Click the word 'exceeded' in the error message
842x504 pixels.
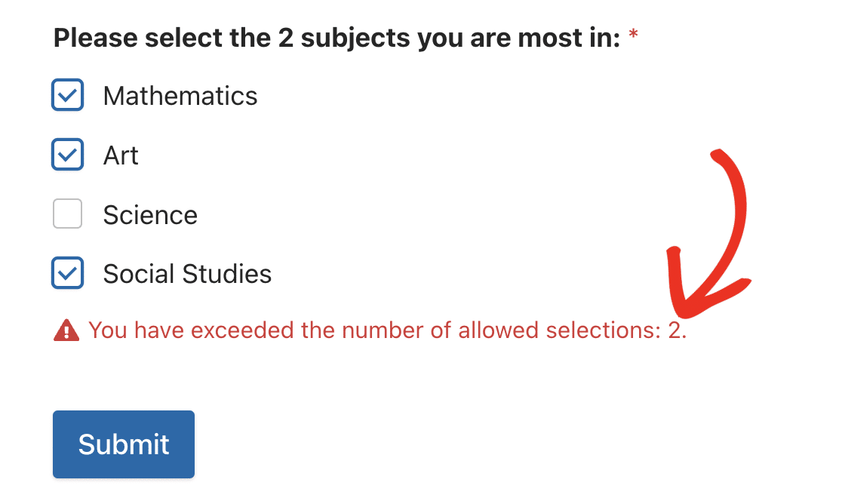coord(243,330)
